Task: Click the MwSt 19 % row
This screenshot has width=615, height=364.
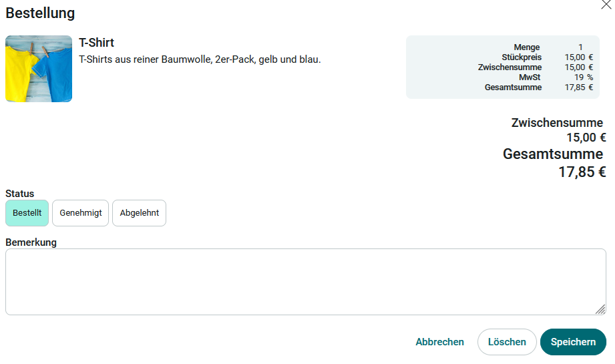Action: pos(556,77)
